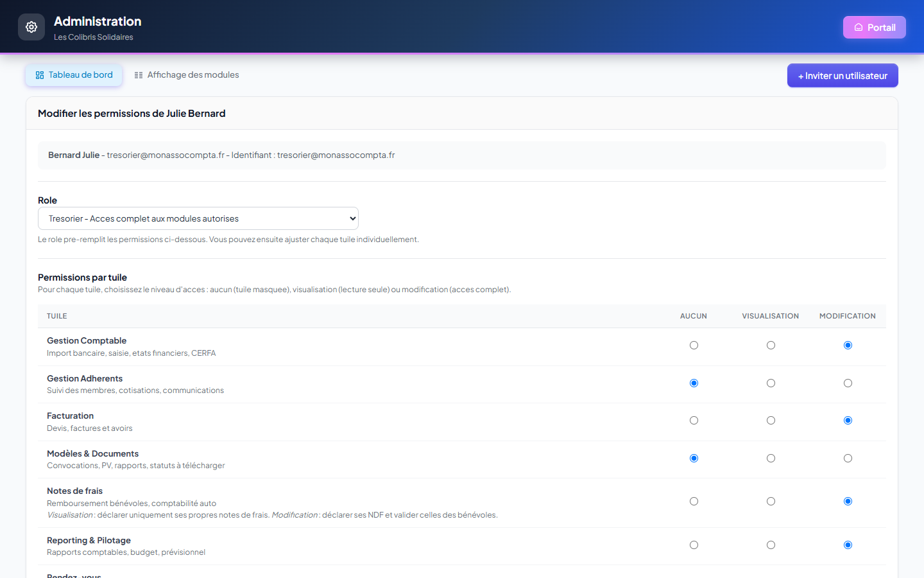
Task: Set Gestion Comptable to Aucun
Action: [x=694, y=346]
